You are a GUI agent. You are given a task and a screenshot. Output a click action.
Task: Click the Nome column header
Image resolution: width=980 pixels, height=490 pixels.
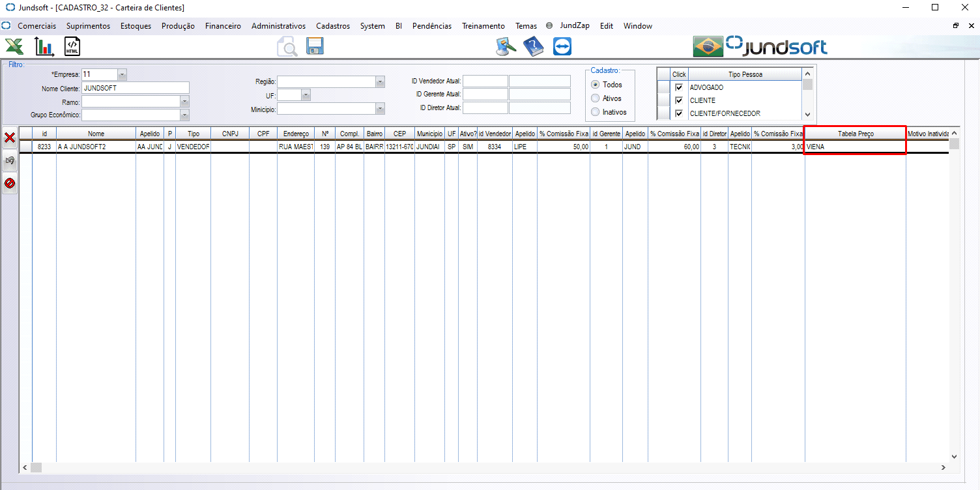pyautogui.click(x=96, y=133)
